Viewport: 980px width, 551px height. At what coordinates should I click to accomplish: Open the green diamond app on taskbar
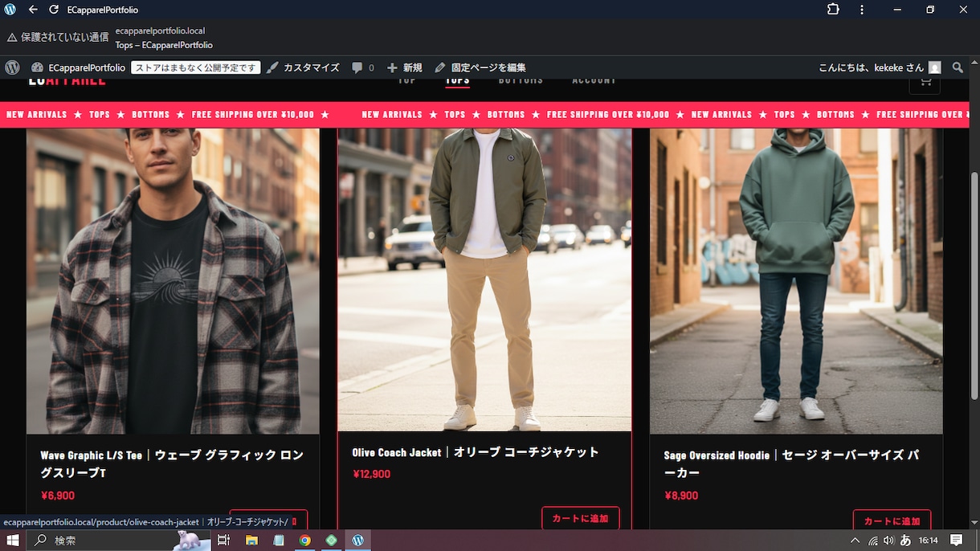pyautogui.click(x=332, y=541)
